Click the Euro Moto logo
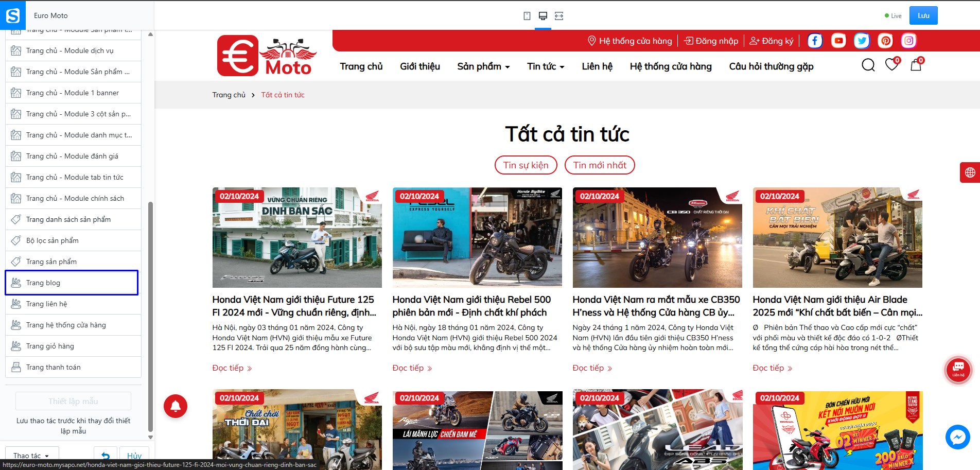The height and width of the screenshot is (470, 980). point(267,56)
